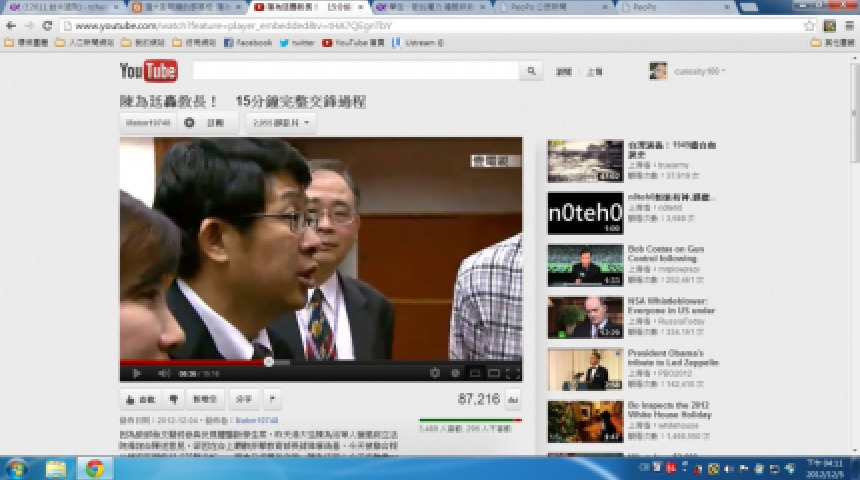Toggle large player size button
This screenshot has width=860, height=480.
coord(493,373)
